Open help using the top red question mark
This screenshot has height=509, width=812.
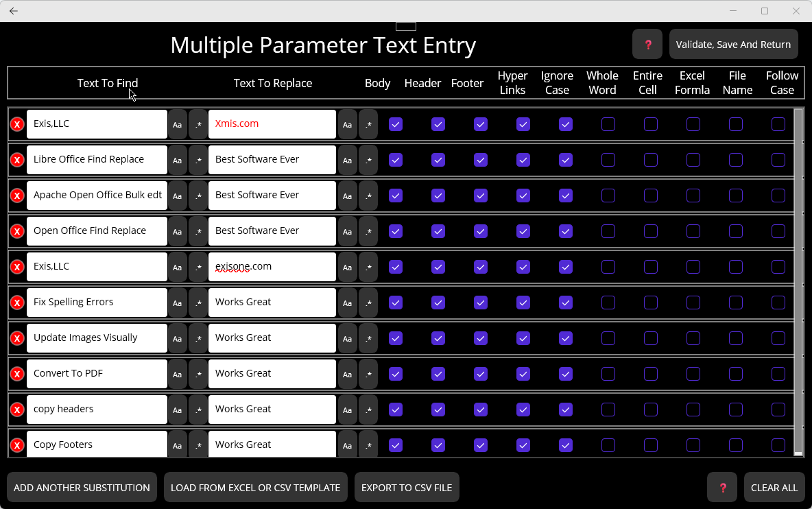(647, 43)
